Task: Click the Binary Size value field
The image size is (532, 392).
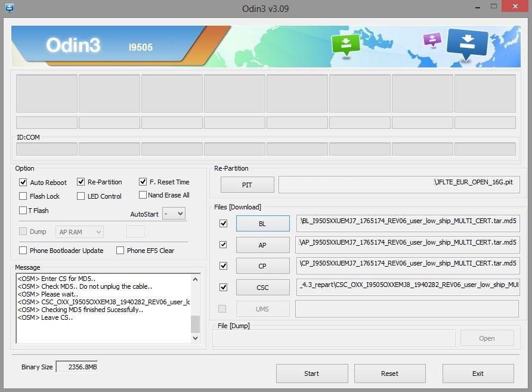Action: tap(77, 367)
